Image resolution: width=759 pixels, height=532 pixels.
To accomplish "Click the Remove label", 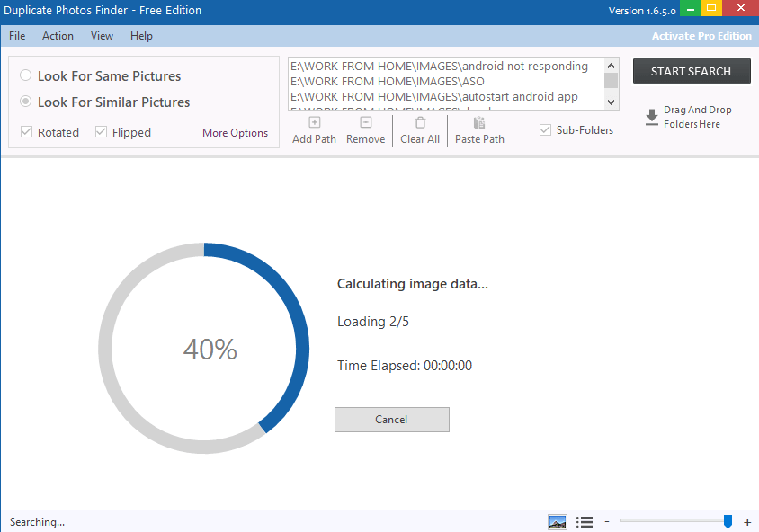I will [x=366, y=138].
